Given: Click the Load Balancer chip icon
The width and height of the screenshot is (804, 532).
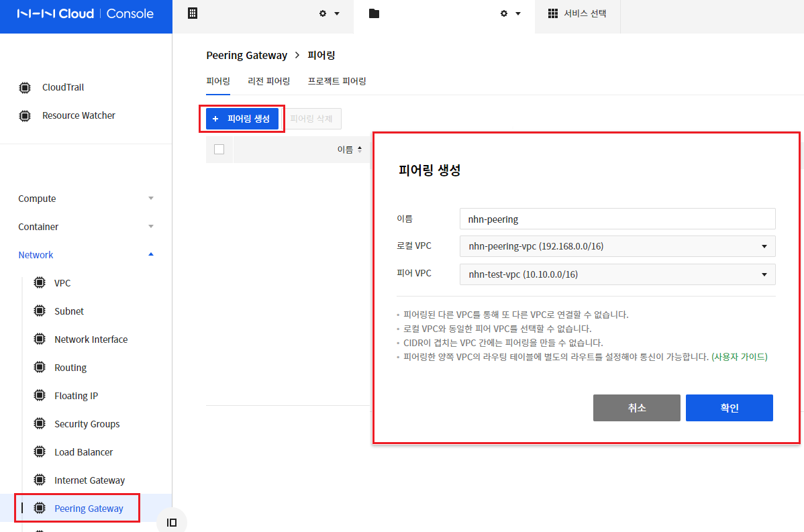Looking at the screenshot, I should [40, 452].
